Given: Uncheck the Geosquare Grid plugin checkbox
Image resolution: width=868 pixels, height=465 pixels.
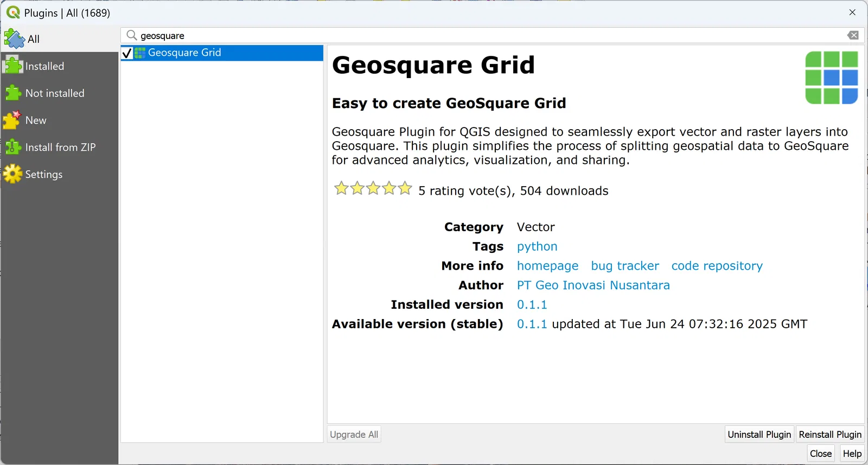Looking at the screenshot, I should 127,53.
